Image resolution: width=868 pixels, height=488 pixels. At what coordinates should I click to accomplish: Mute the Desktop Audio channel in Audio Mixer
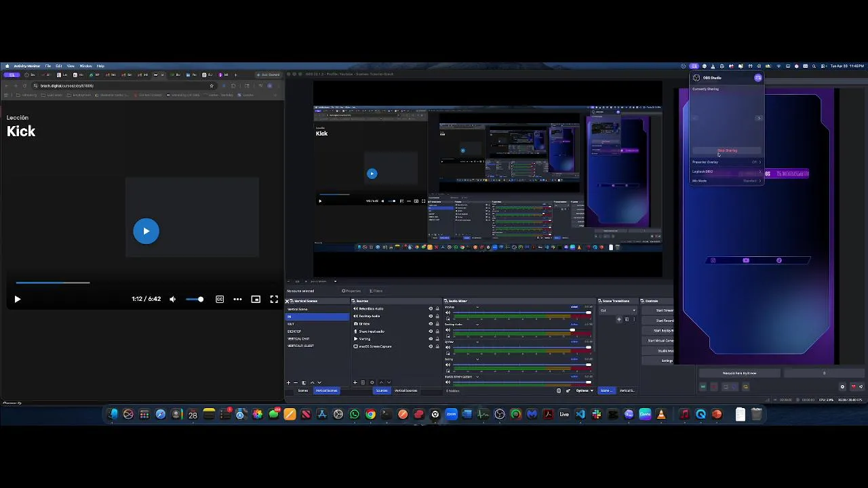448,330
